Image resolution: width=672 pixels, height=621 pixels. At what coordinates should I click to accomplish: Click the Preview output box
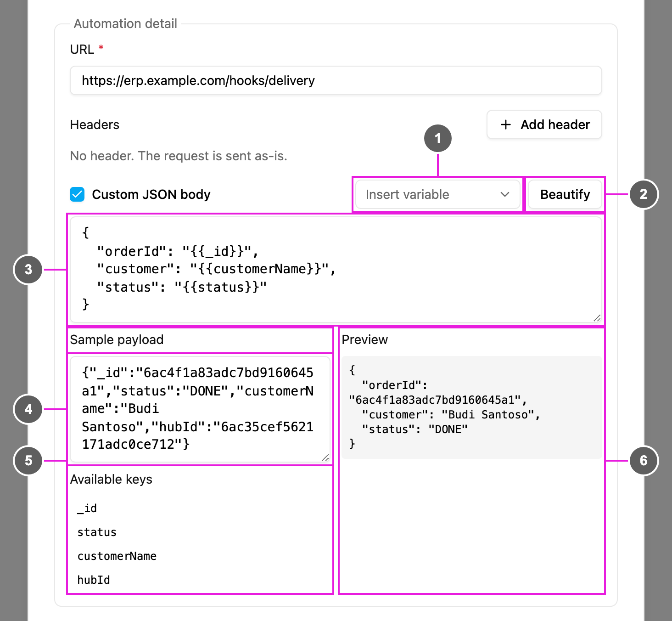click(x=471, y=407)
